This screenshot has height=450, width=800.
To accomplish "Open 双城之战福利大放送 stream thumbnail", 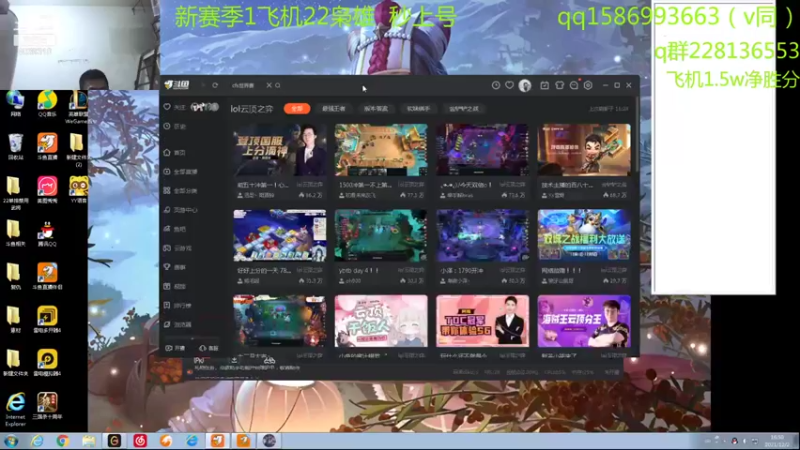I will [x=584, y=236].
